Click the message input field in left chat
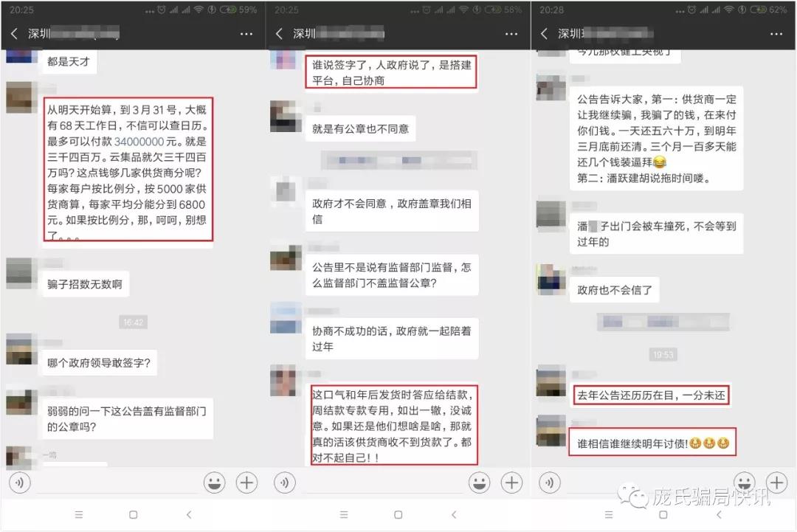 pyautogui.click(x=117, y=483)
